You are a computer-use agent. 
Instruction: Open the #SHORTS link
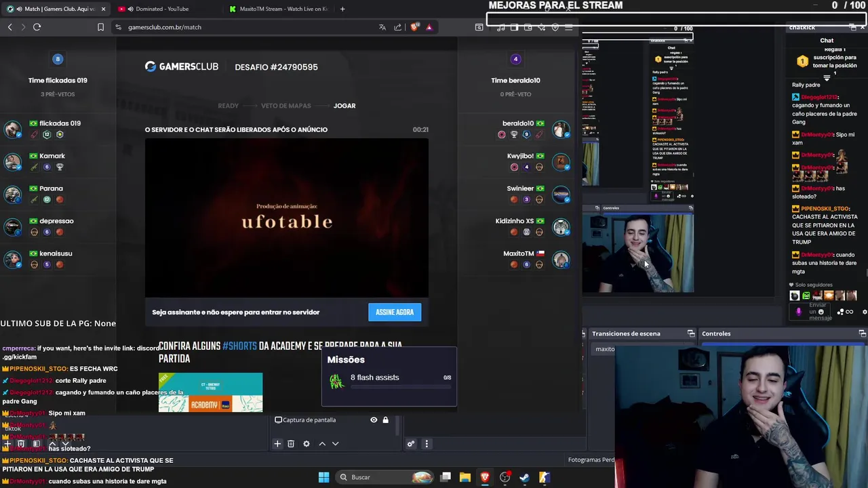239,346
